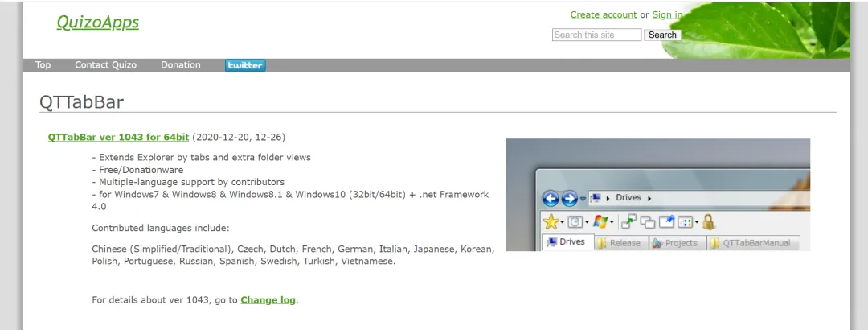The width and height of the screenshot is (868, 330).
Task: Click the forward arrow in the screenshot image
Action: tap(569, 198)
